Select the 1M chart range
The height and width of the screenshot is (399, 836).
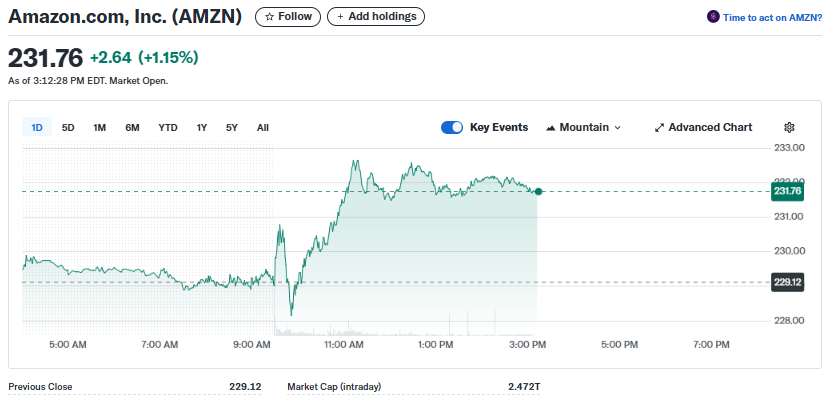click(100, 127)
